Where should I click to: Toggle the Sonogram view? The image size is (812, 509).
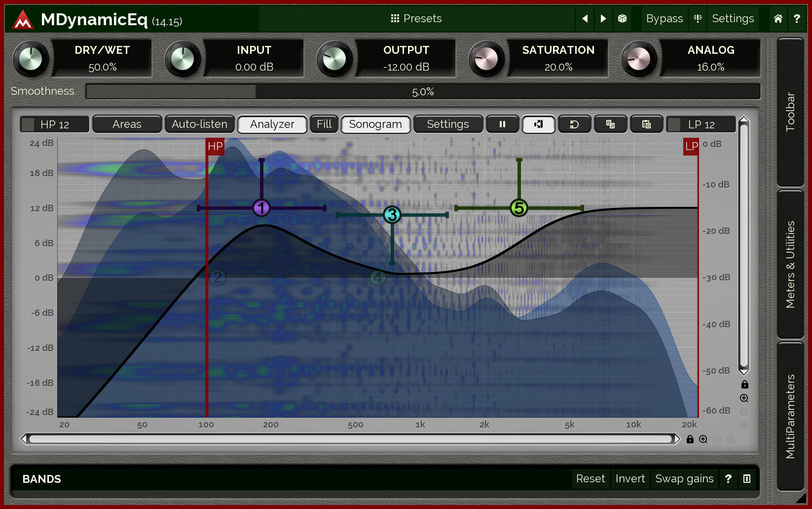pos(375,124)
